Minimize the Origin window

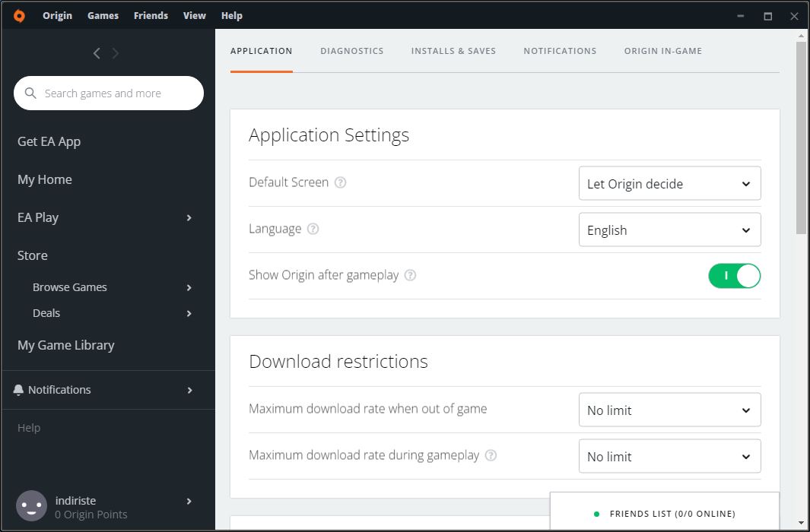point(741,16)
